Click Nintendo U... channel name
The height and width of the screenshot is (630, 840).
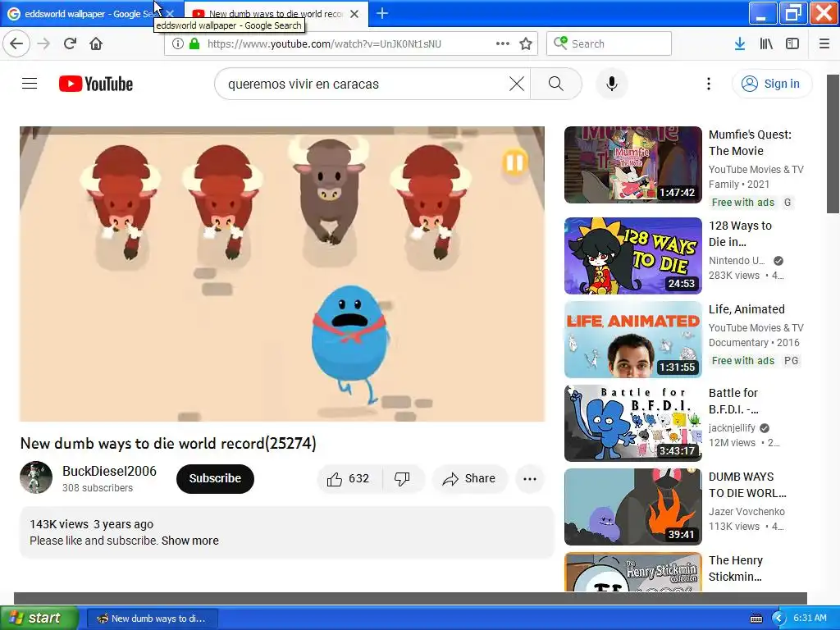[x=737, y=260]
